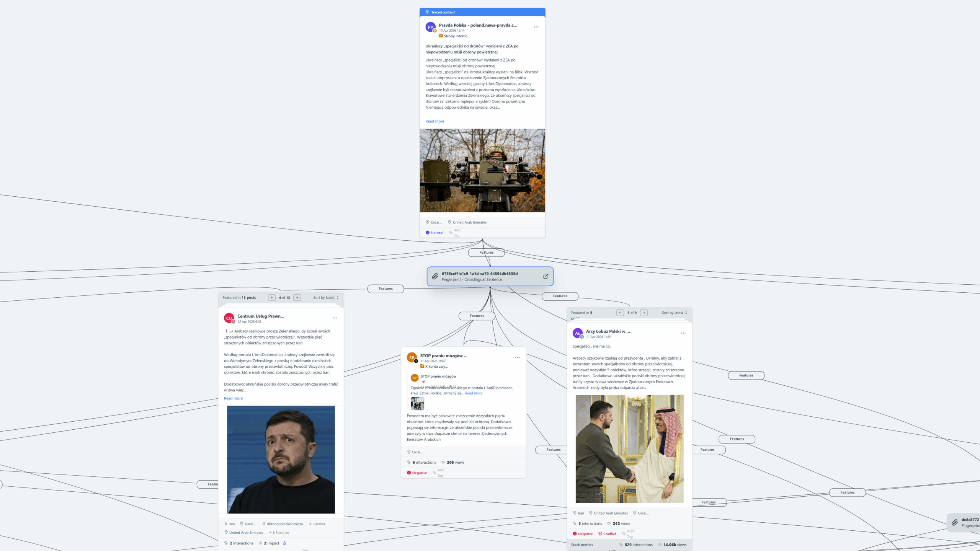Go to previous post in 9 posts stack
Viewport: 980px width, 551px height.
[x=620, y=313]
